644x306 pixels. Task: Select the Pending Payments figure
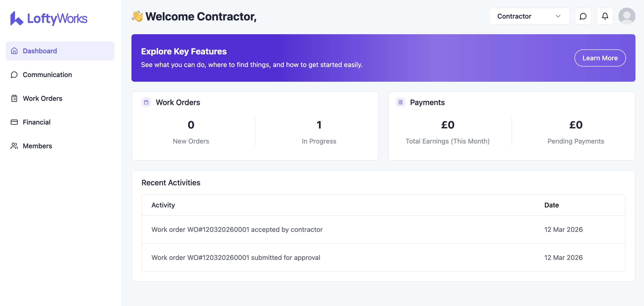575,125
